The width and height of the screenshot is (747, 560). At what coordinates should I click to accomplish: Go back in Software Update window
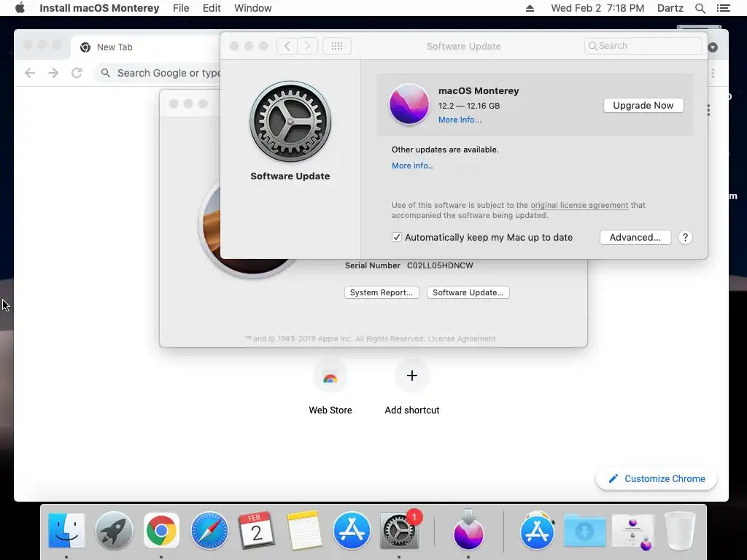pyautogui.click(x=287, y=46)
